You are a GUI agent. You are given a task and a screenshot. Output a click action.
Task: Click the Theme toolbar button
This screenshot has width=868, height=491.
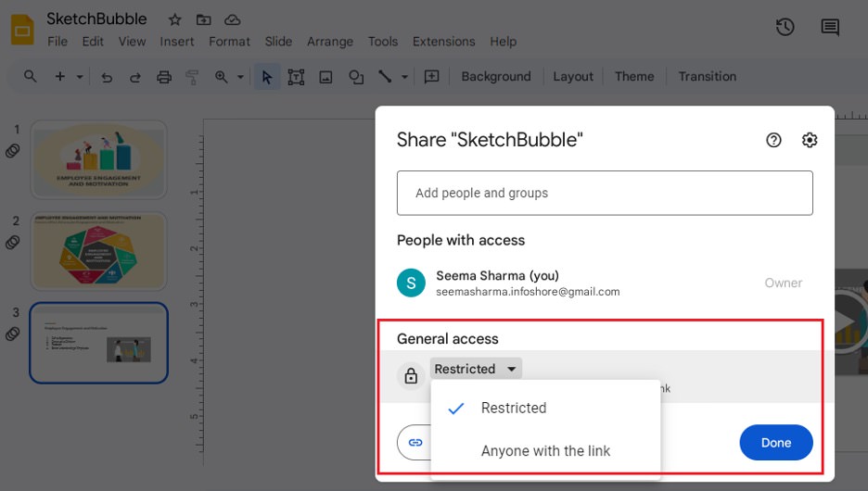(634, 76)
